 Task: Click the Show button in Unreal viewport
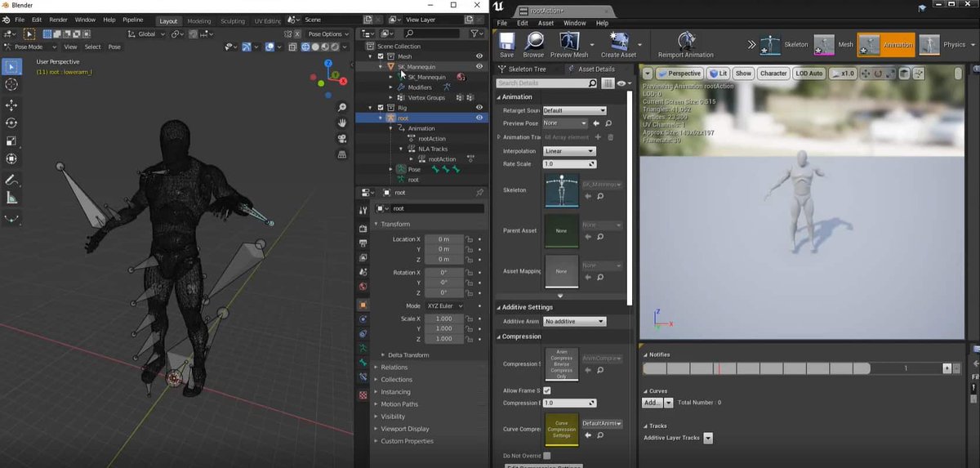(x=743, y=74)
